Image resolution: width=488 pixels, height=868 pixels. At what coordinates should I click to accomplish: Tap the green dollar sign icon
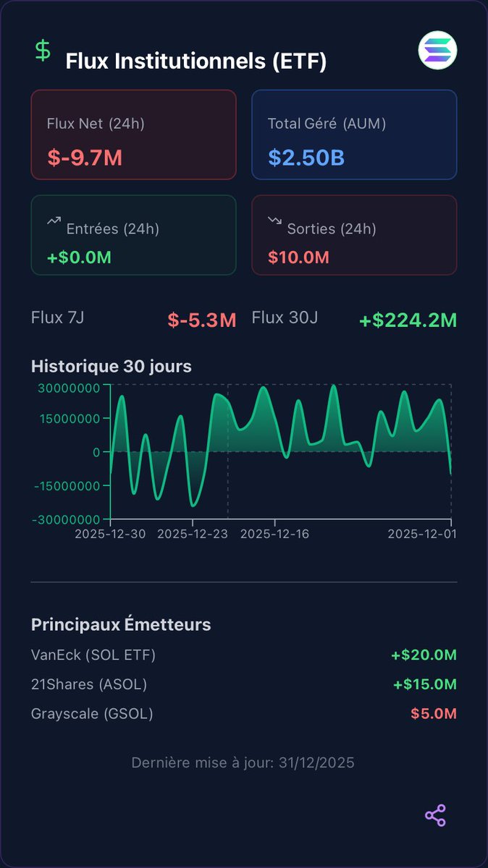point(43,51)
